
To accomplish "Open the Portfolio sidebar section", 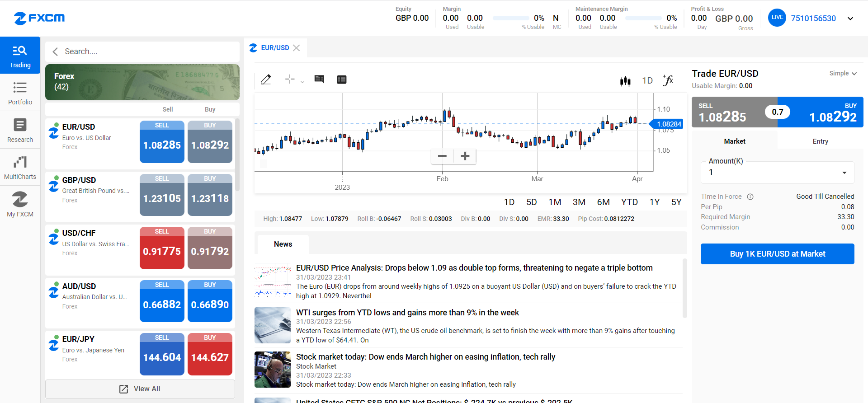I will click(x=20, y=93).
